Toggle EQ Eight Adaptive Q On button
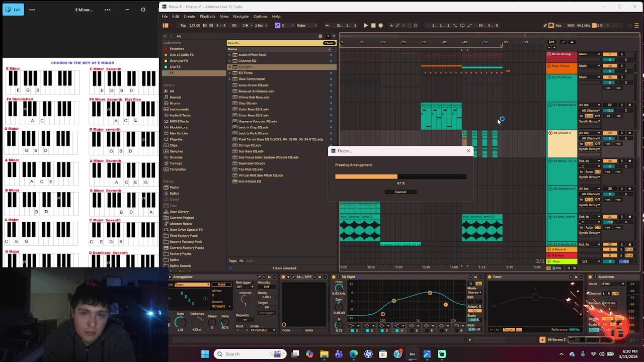 (x=474, y=311)
